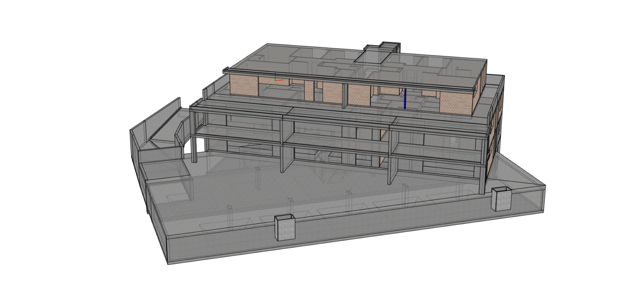Screen dimensions: 644x281
Task: Pick the right corner planter box
Action: (501, 200)
